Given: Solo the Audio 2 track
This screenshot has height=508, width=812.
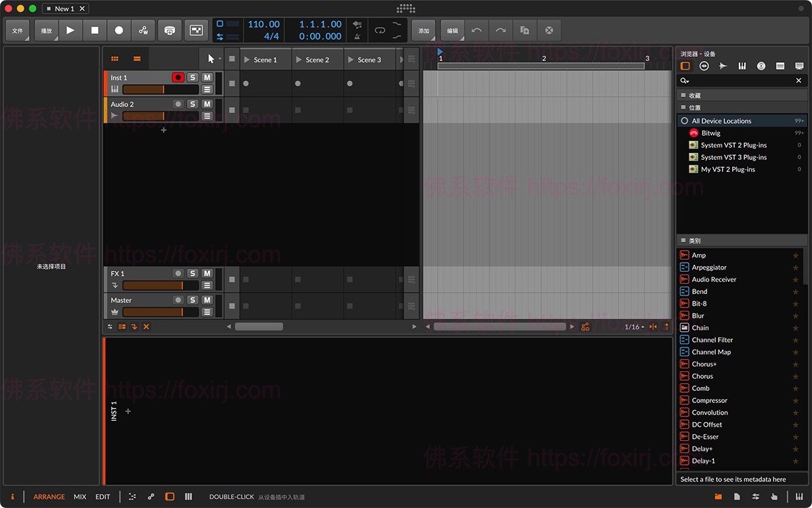Looking at the screenshot, I should (x=193, y=104).
